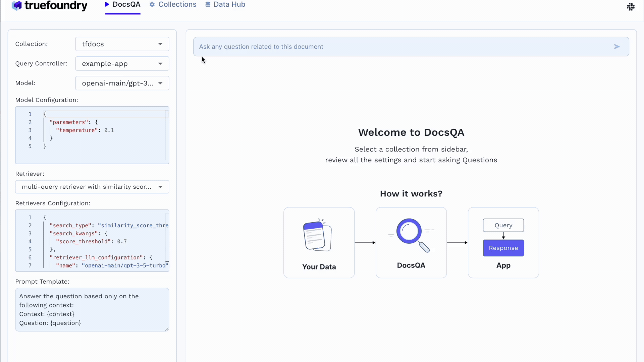This screenshot has height=362, width=644.
Task: Click the Slack integration icon top-right
Action: pyautogui.click(x=631, y=7)
